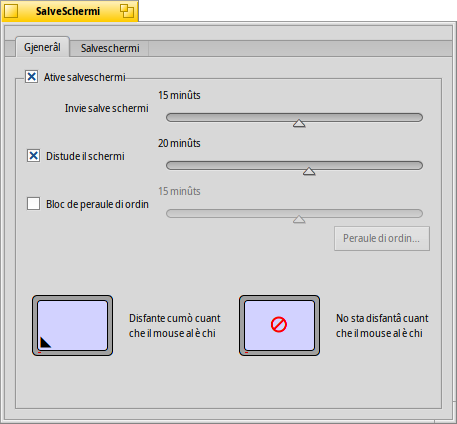Screen dimensions: 457x424
Task: Click the triangle thumb of the 20 minûts slider
Action: click(309, 171)
